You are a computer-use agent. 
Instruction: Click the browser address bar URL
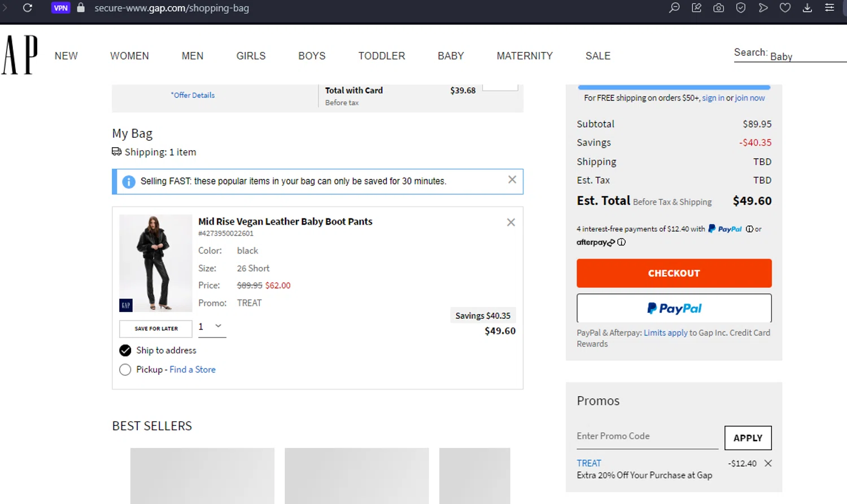tap(172, 8)
